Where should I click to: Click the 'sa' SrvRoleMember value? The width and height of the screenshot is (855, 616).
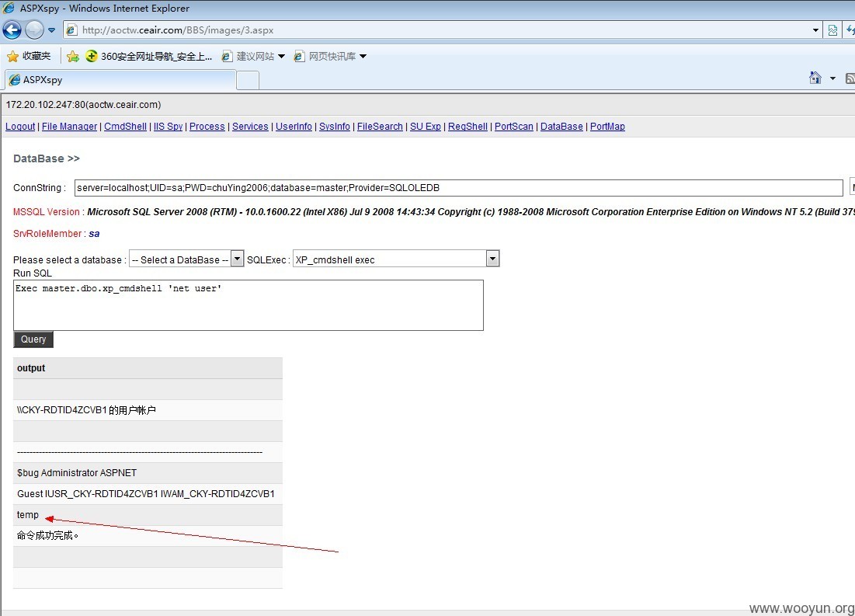(94, 234)
